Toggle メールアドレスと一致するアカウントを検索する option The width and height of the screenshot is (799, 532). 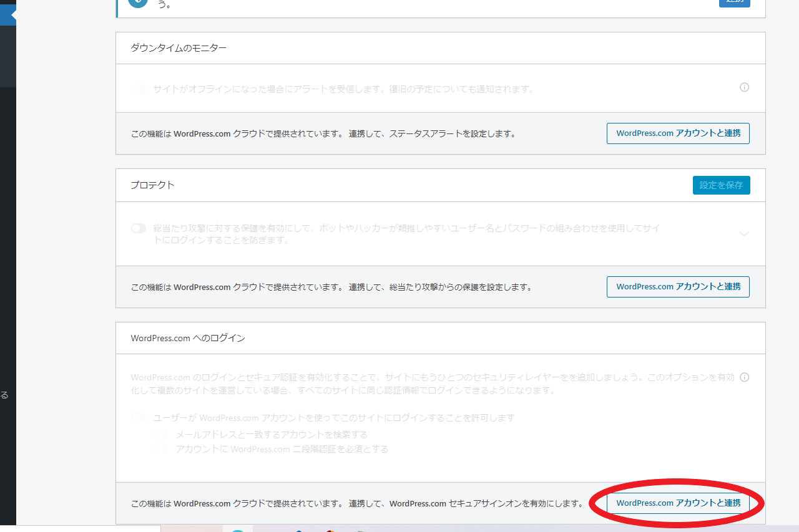(161, 435)
